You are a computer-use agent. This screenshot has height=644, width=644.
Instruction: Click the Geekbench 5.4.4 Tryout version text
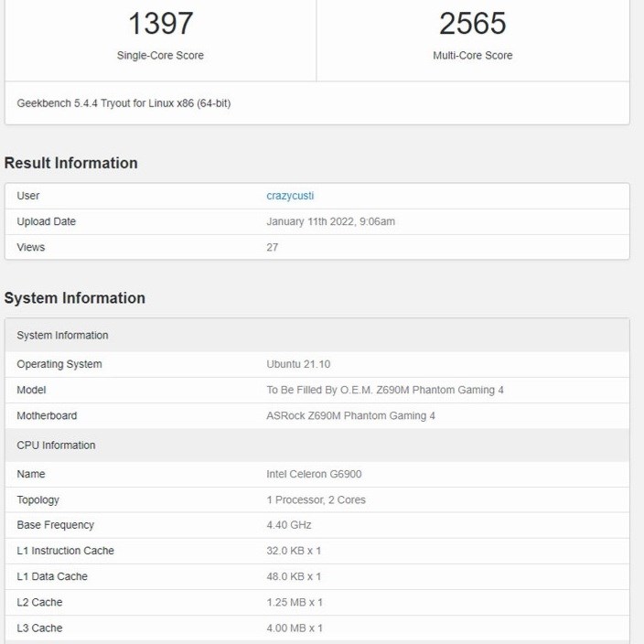click(x=123, y=103)
